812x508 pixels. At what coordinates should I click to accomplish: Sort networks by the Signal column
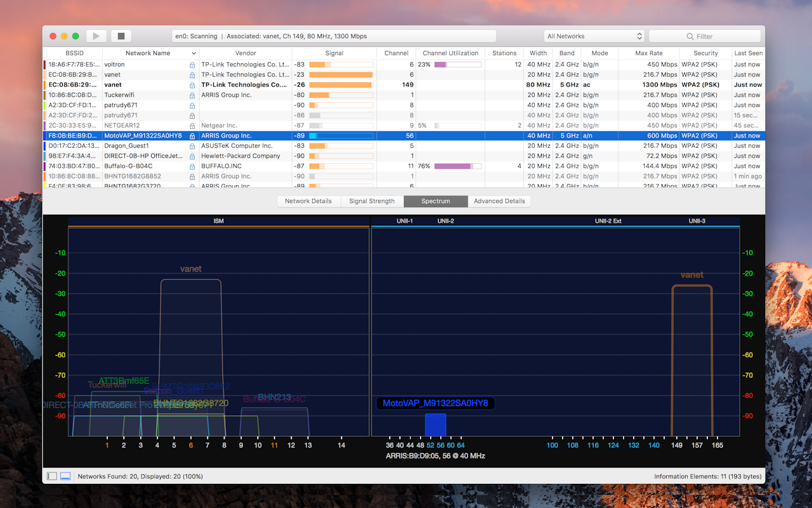(334, 53)
